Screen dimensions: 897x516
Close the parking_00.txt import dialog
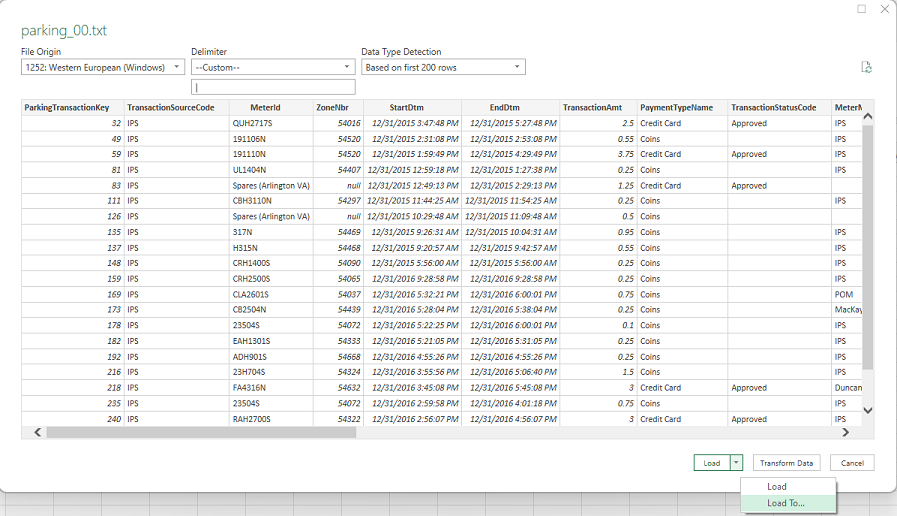[x=884, y=9]
